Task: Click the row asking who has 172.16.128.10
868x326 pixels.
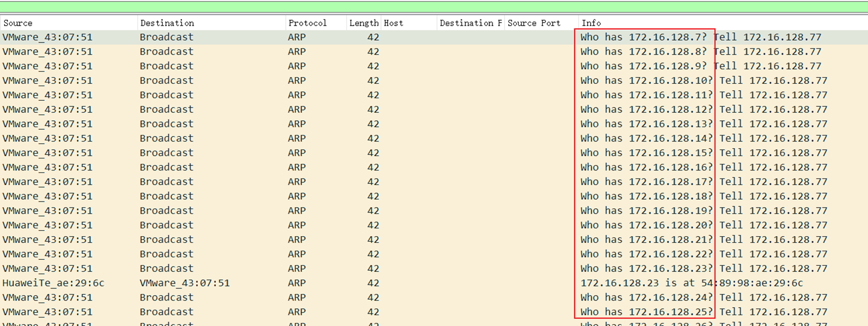Action: (x=646, y=81)
